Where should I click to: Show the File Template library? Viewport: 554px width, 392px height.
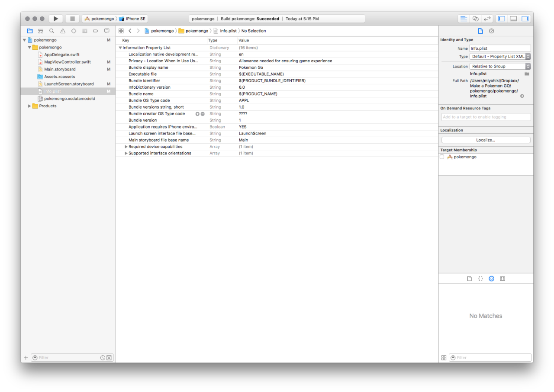pyautogui.click(x=469, y=279)
